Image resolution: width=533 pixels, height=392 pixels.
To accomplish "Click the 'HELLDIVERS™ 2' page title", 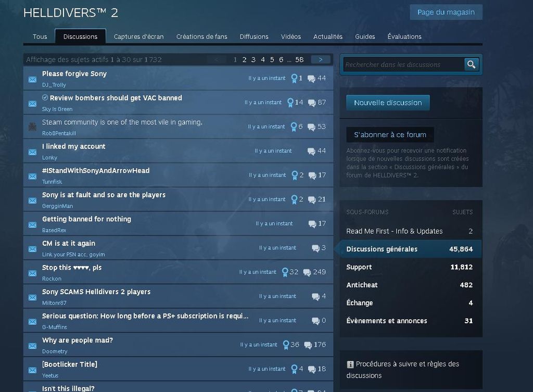I will [x=71, y=13].
